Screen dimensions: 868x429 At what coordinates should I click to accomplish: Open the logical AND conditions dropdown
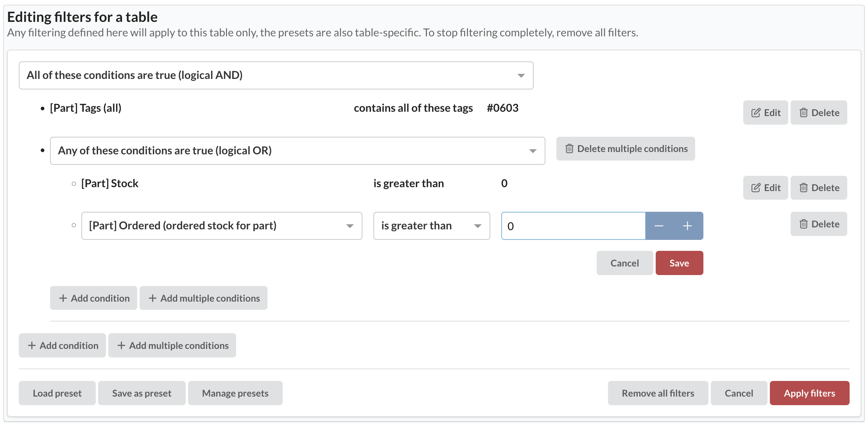[x=276, y=75]
